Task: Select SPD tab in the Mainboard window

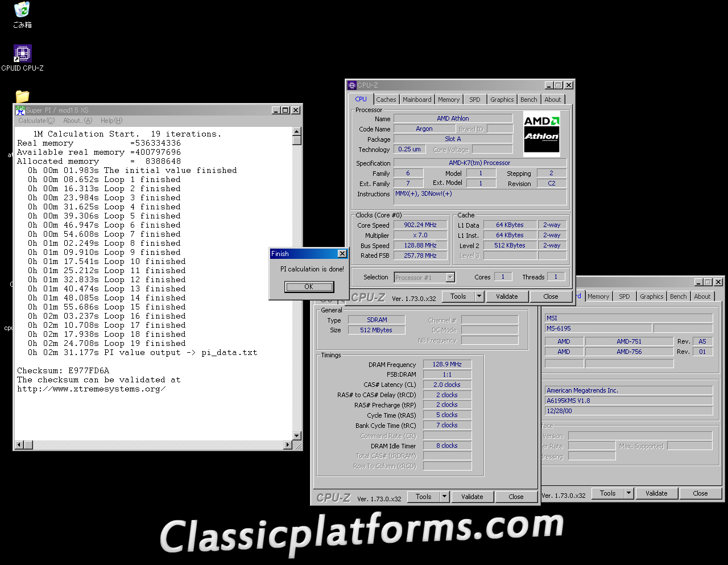Action: (x=624, y=296)
